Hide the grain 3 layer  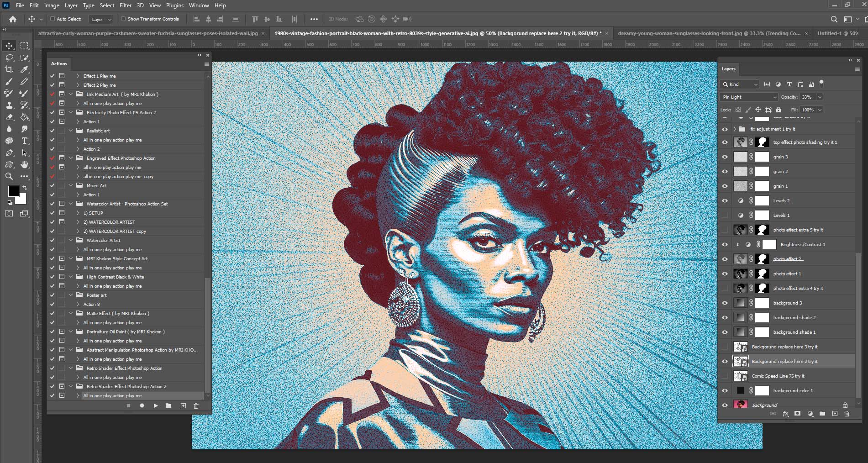click(x=725, y=157)
